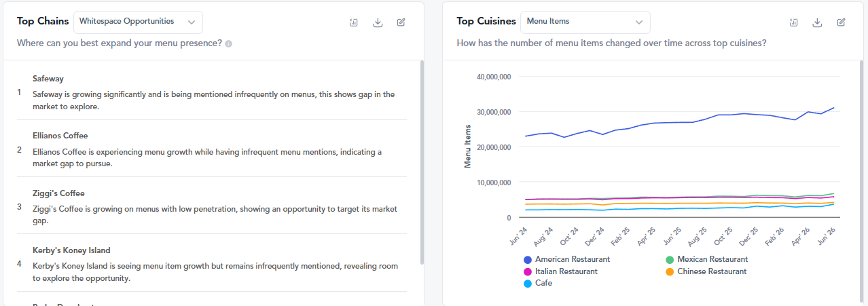Viewport: 868px width, 306px height.
Task: Click the Kerby's Koney Island description text
Action: (x=215, y=272)
